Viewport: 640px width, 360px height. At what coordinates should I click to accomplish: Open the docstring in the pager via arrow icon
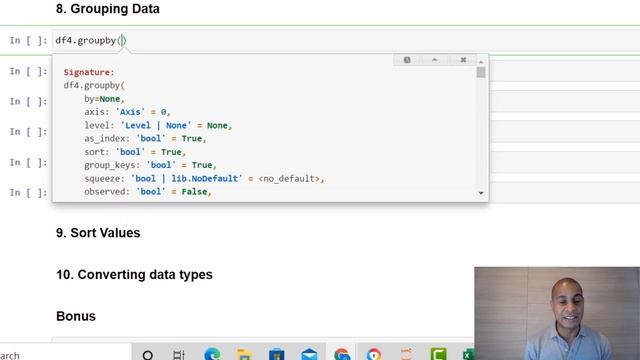tap(435, 60)
